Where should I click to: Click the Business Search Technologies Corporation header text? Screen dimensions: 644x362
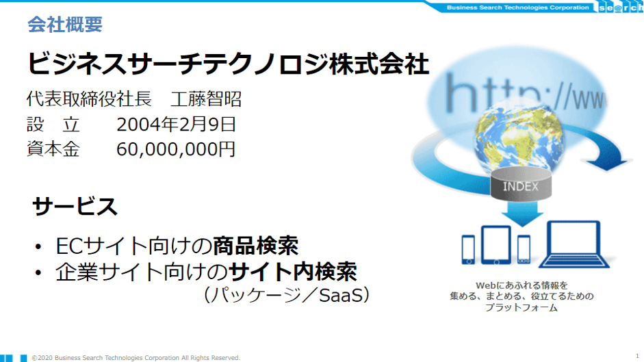pos(517,8)
